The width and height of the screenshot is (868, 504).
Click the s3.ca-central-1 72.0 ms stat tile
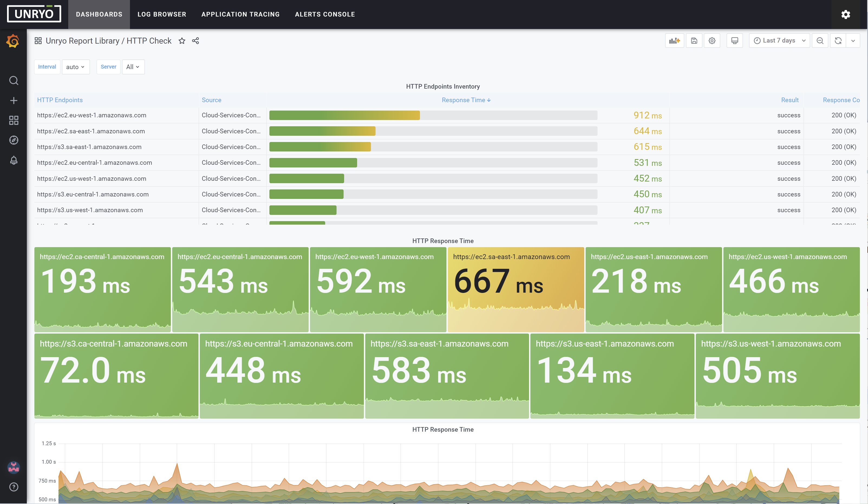(116, 376)
